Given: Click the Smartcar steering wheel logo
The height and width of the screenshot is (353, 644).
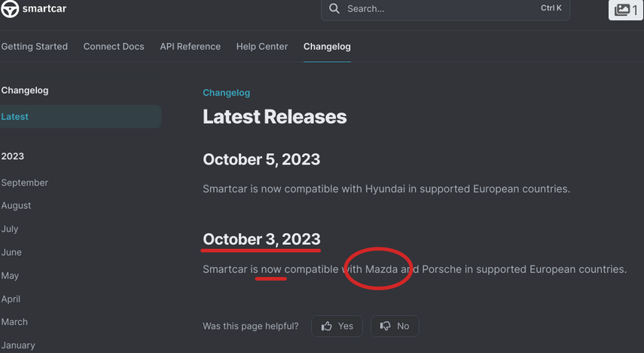Looking at the screenshot, I should [10, 9].
